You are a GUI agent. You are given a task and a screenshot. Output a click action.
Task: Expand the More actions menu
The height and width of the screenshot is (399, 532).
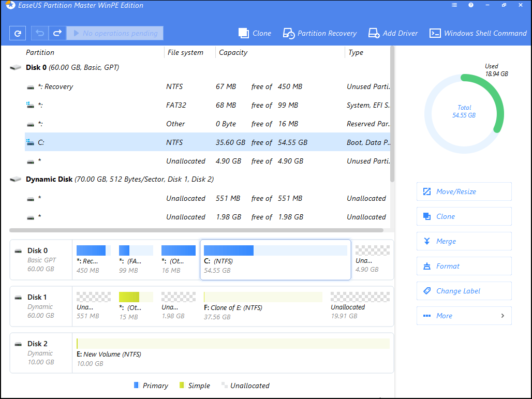pyautogui.click(x=464, y=316)
